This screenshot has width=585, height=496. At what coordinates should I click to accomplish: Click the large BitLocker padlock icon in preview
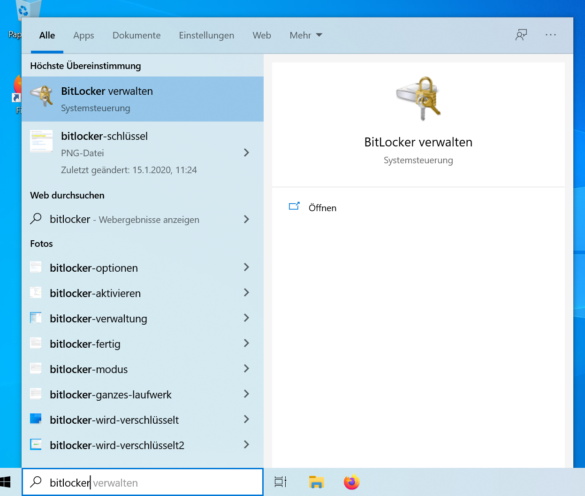(418, 99)
